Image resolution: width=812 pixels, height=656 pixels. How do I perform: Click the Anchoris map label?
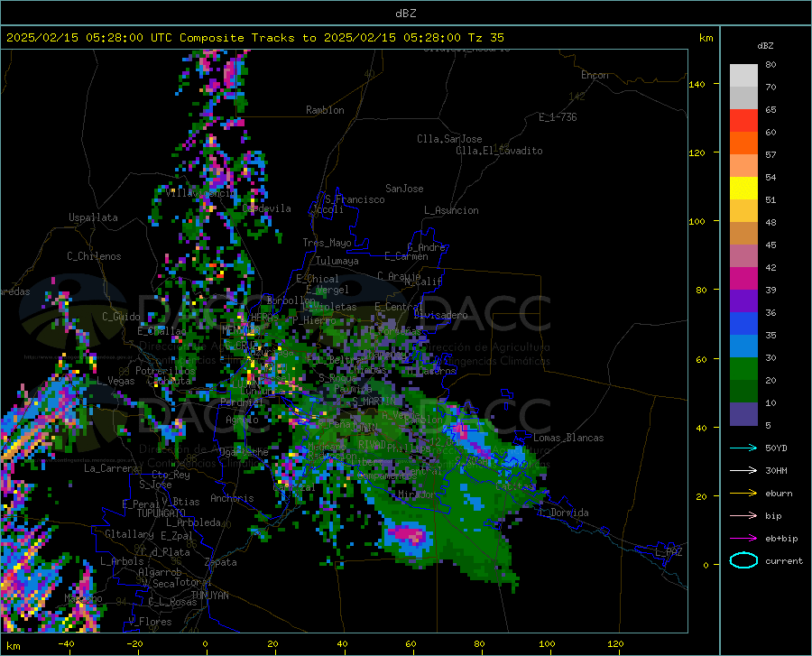(x=232, y=498)
